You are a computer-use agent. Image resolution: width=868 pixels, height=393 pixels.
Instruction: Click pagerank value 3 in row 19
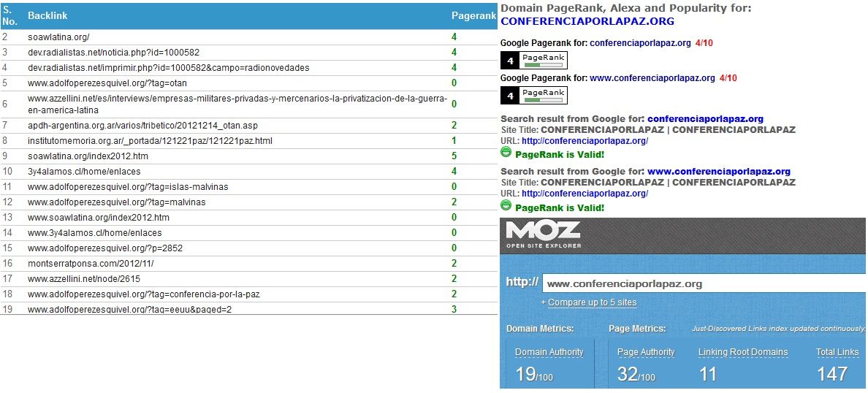454,309
